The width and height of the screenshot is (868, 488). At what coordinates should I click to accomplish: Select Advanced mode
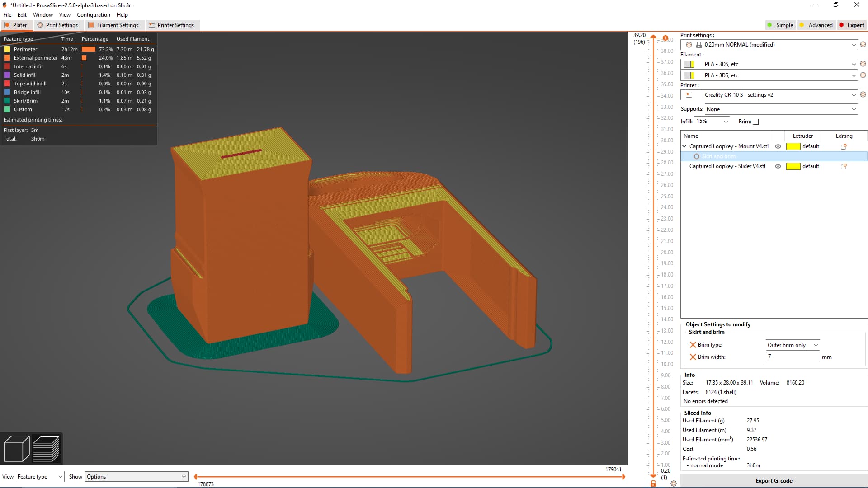816,25
